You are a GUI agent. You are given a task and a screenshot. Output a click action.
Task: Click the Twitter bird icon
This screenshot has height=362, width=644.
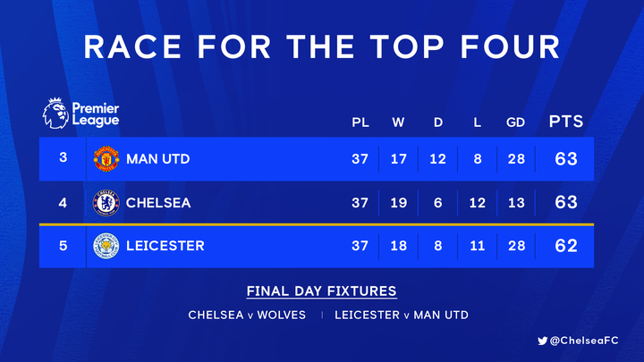[x=543, y=340]
